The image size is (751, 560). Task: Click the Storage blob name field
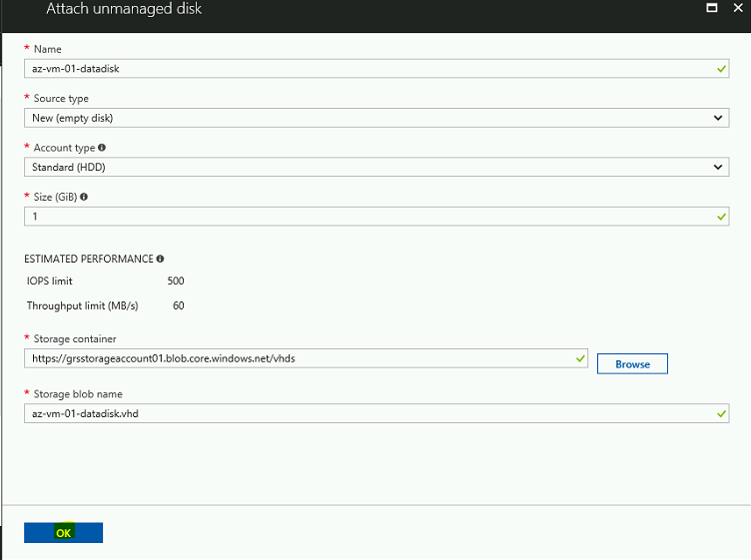376,413
